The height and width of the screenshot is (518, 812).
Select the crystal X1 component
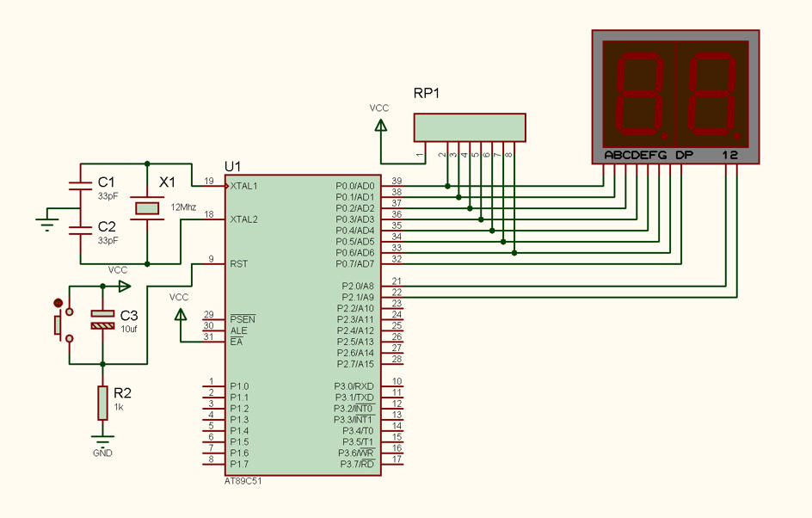tap(147, 208)
